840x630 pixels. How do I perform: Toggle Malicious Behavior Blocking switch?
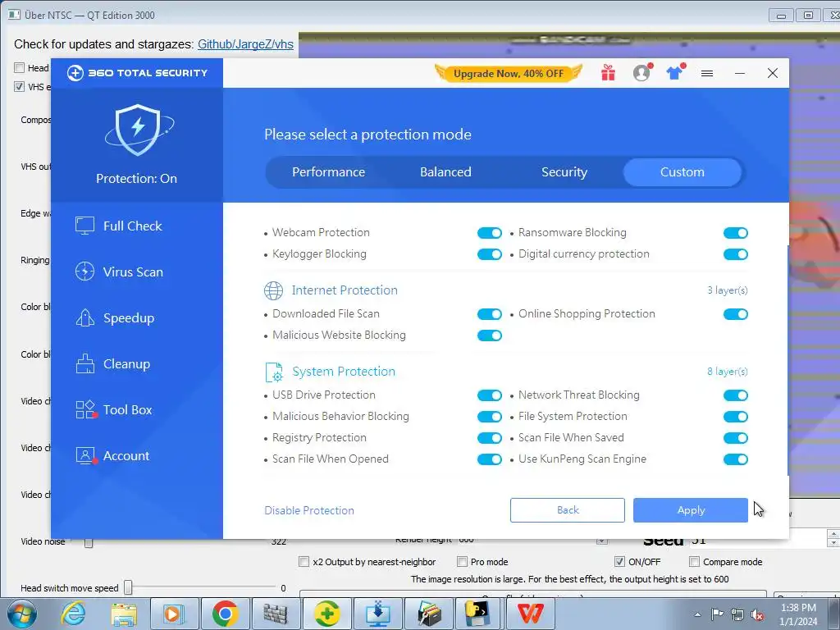[490, 417]
